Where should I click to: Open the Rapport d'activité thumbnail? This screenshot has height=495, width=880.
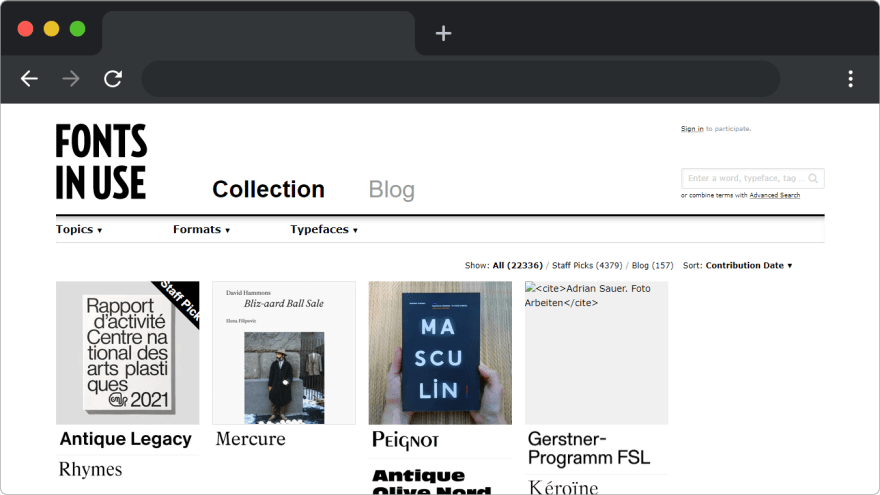(127, 352)
